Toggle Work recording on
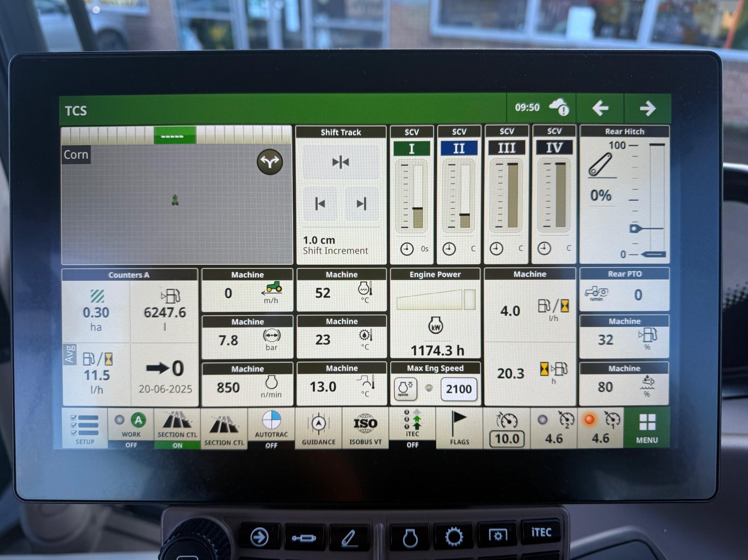 coord(131,428)
